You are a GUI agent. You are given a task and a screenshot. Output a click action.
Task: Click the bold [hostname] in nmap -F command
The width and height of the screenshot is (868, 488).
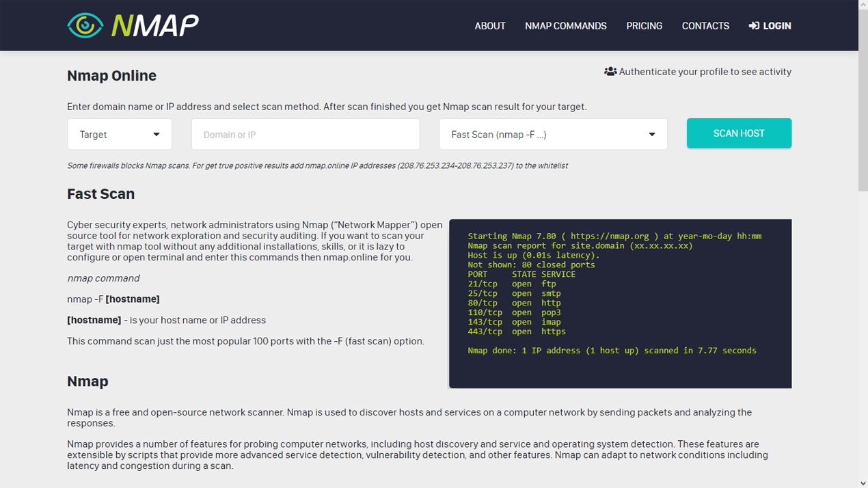133,299
